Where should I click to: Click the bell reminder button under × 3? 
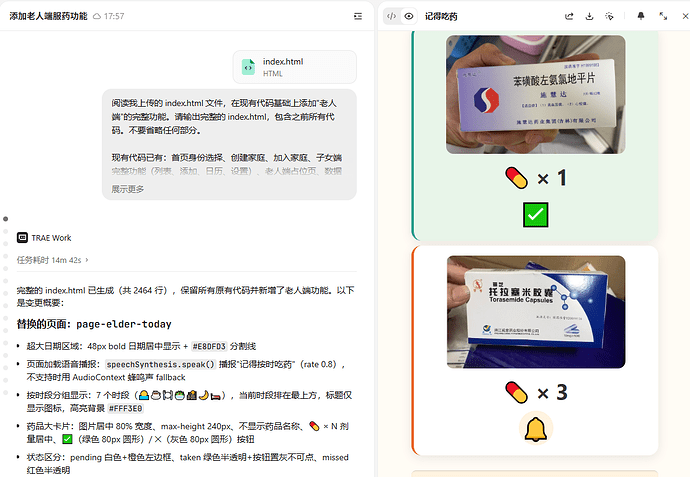536,429
